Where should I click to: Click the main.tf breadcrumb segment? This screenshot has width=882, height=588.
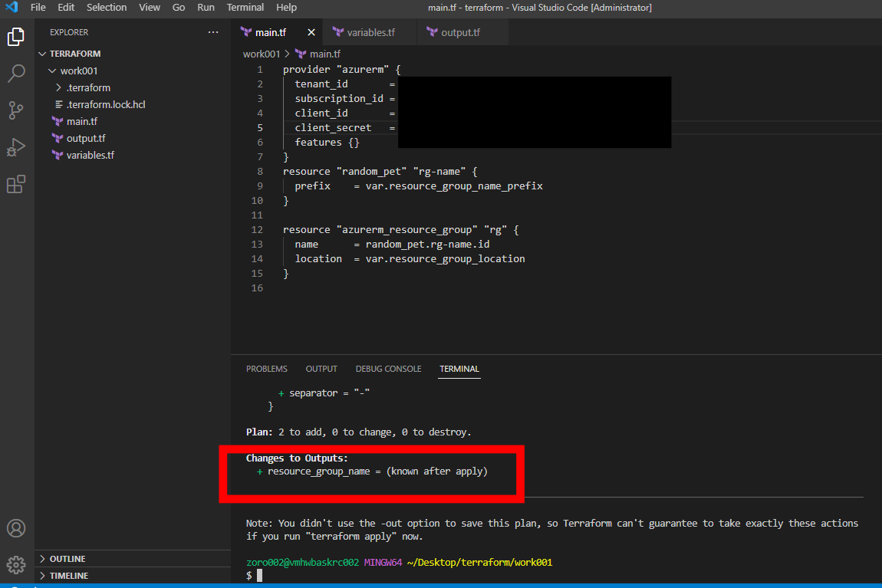[x=325, y=54]
